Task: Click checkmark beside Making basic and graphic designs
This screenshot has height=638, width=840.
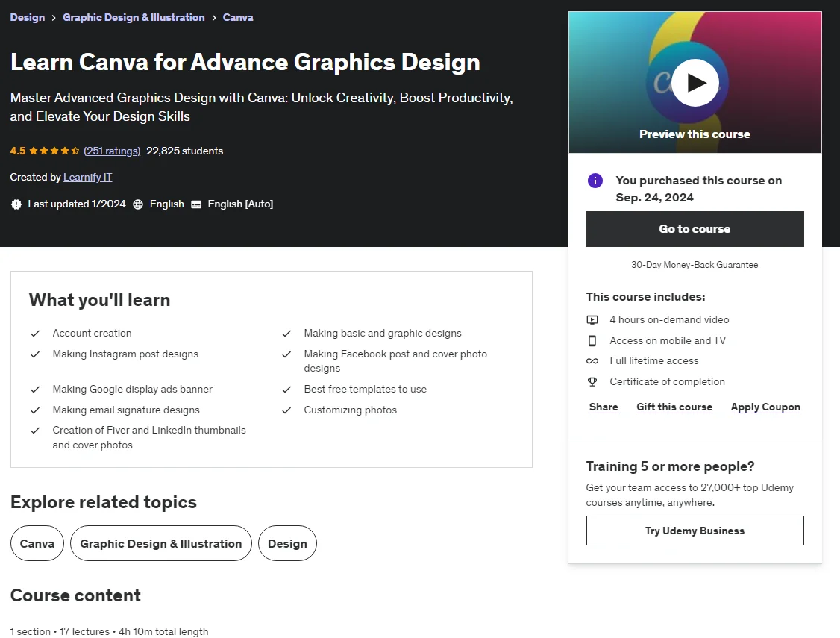Action: coord(286,334)
